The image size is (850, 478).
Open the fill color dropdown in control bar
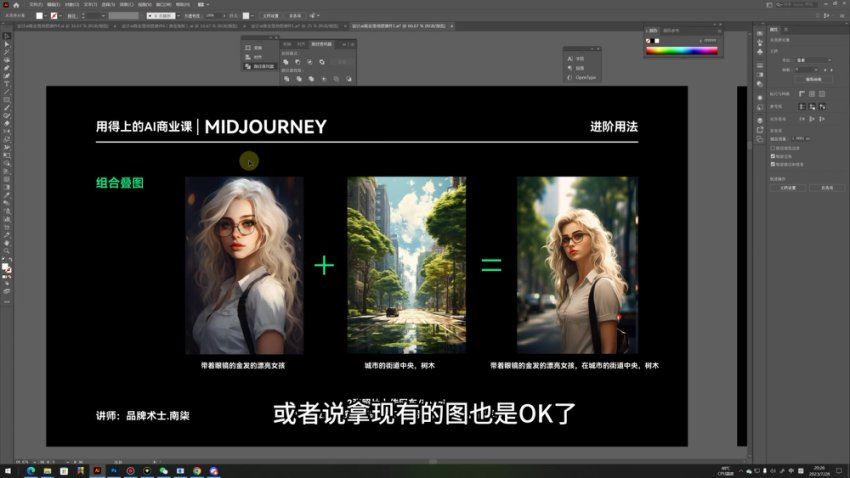45,16
